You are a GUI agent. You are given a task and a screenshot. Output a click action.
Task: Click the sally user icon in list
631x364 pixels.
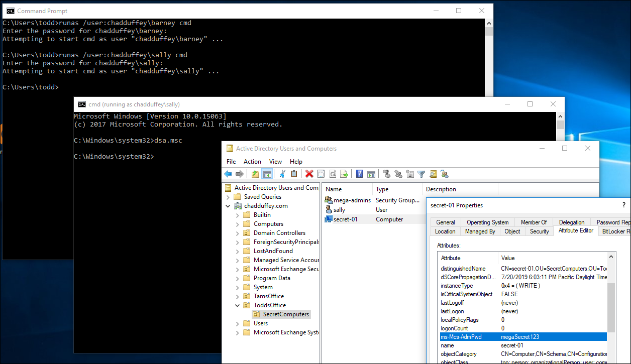pyautogui.click(x=329, y=210)
